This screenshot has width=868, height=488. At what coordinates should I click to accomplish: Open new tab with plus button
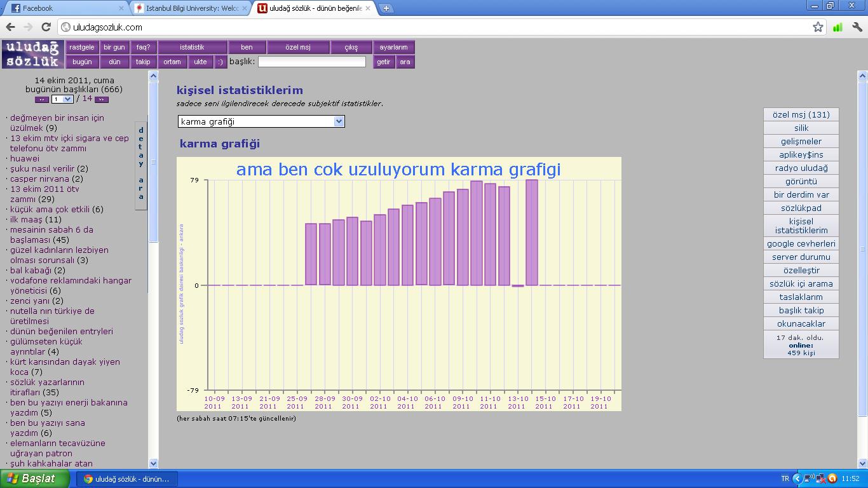pyautogui.click(x=386, y=8)
